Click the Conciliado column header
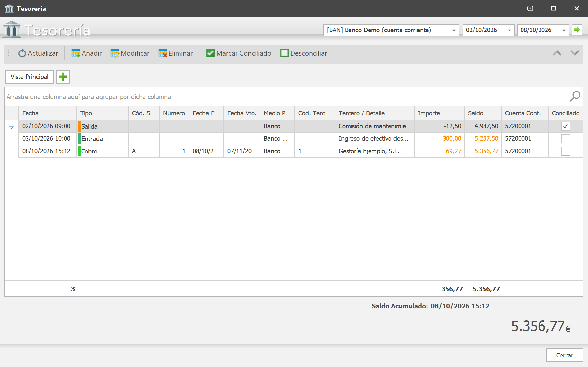The image size is (588, 367). pos(565,113)
